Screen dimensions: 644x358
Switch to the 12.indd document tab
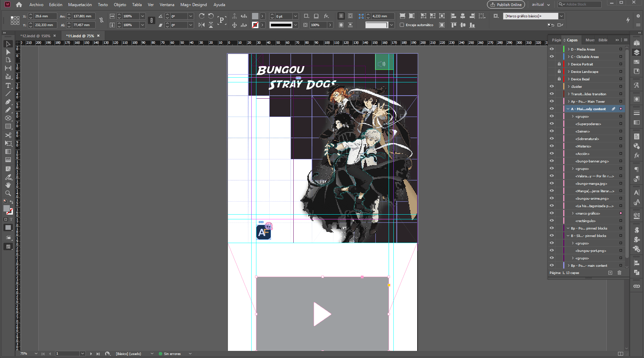(35, 36)
